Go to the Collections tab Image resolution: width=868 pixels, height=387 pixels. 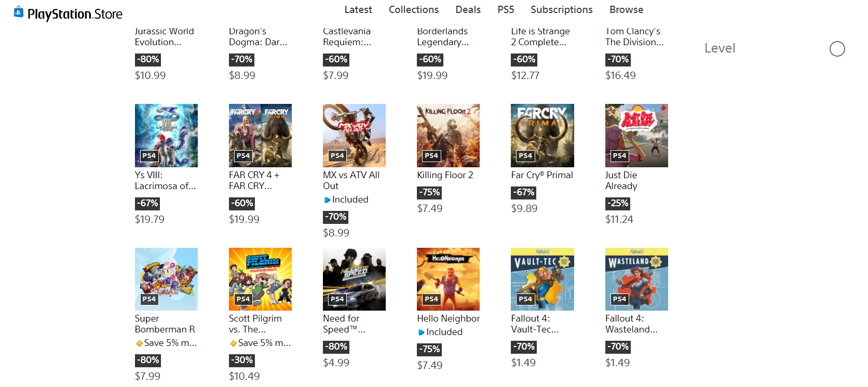coord(413,10)
